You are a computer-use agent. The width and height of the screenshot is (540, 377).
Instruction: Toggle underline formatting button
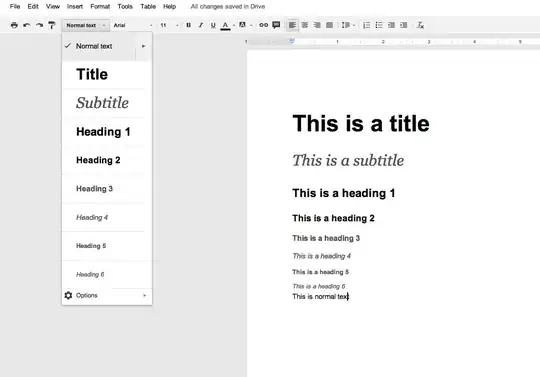(x=213, y=25)
